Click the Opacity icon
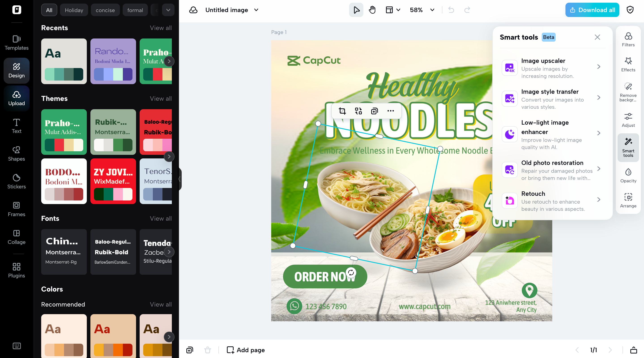 tap(628, 175)
